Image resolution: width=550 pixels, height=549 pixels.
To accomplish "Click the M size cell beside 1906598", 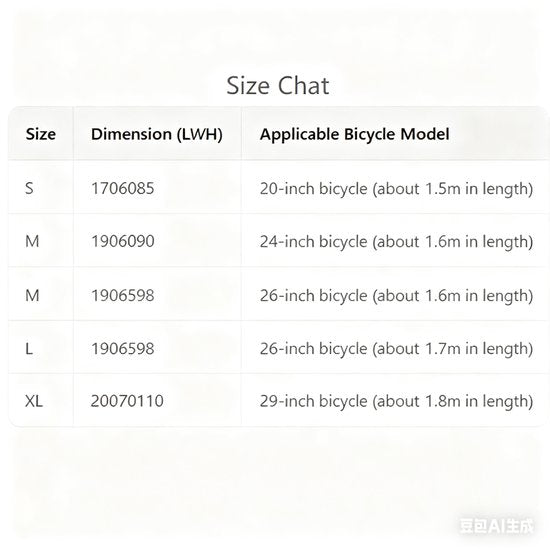I will [x=32, y=295].
